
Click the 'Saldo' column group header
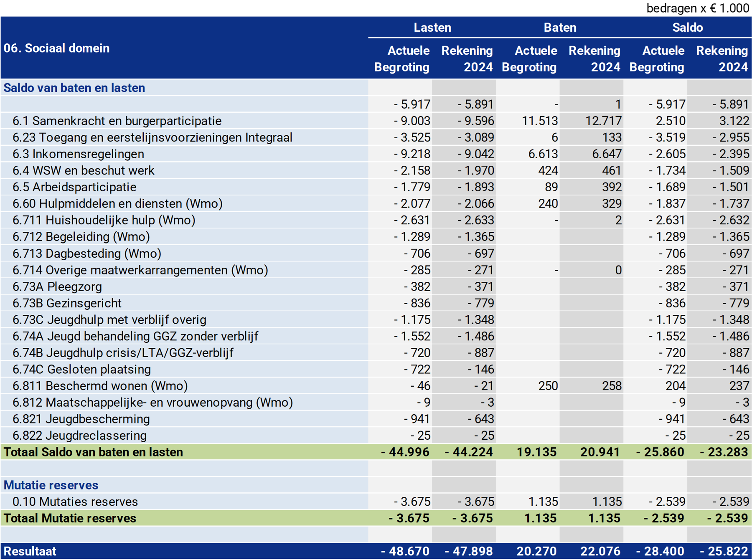[687, 28]
